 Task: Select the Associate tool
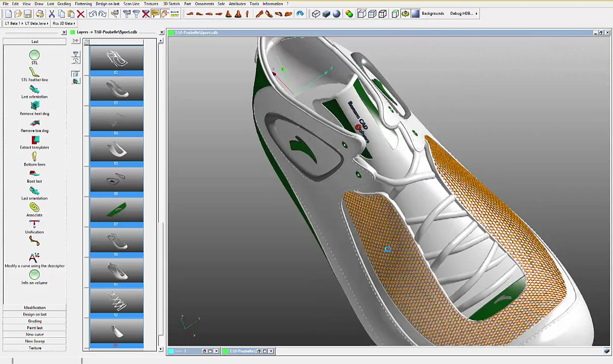(34, 210)
